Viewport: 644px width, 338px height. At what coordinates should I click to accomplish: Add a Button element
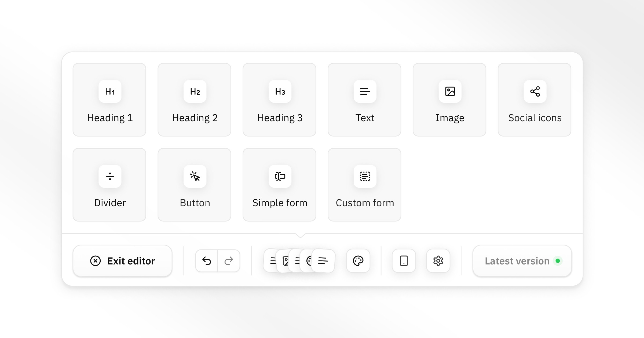tap(195, 185)
